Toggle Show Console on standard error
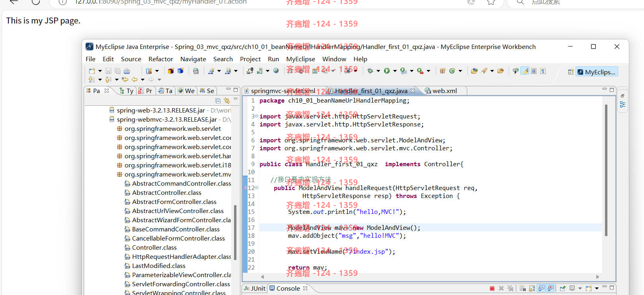Image resolution: width=644 pixels, height=295 pixels. [551, 288]
